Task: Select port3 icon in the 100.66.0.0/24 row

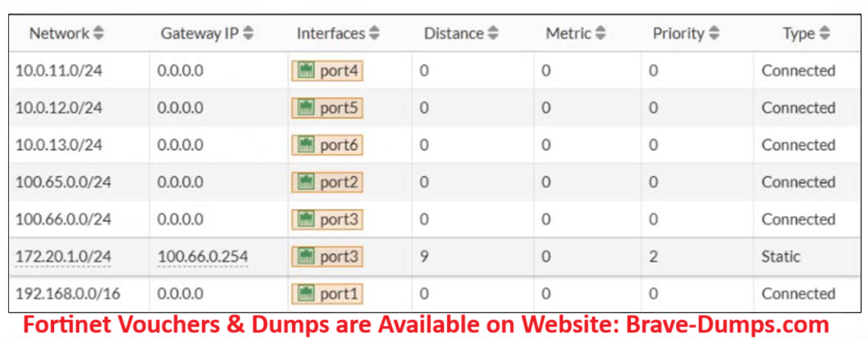Action: (306, 220)
